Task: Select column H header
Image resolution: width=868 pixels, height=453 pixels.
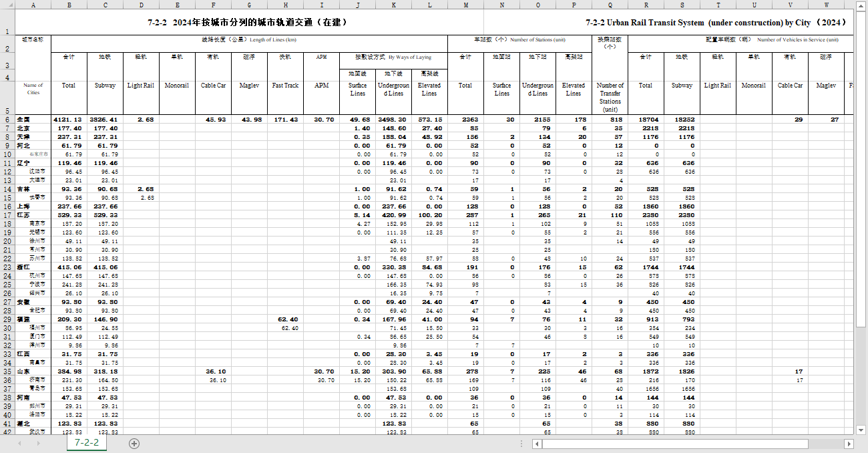Action: click(x=286, y=5)
